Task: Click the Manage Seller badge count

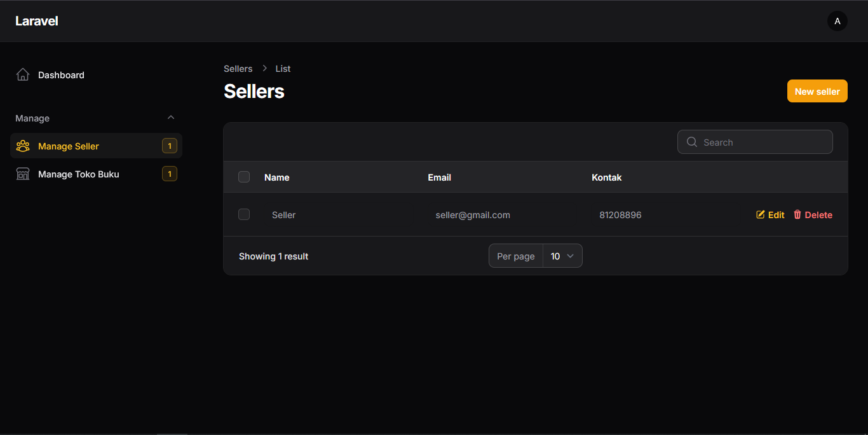Action: click(x=170, y=146)
